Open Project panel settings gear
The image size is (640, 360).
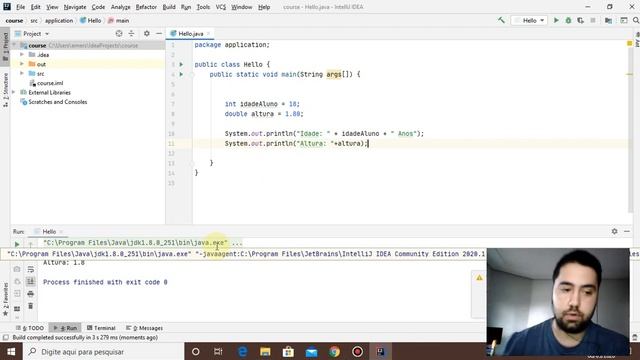[x=147, y=33]
